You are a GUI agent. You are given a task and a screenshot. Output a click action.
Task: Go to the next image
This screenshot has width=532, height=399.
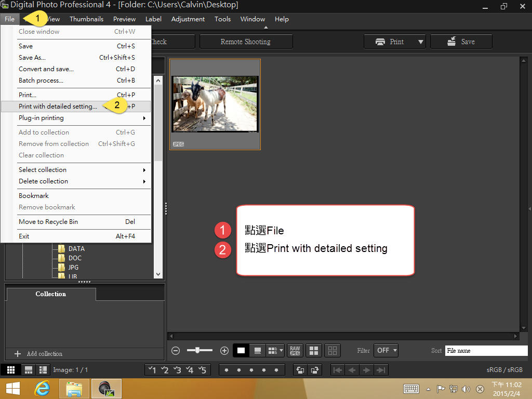(x=366, y=370)
